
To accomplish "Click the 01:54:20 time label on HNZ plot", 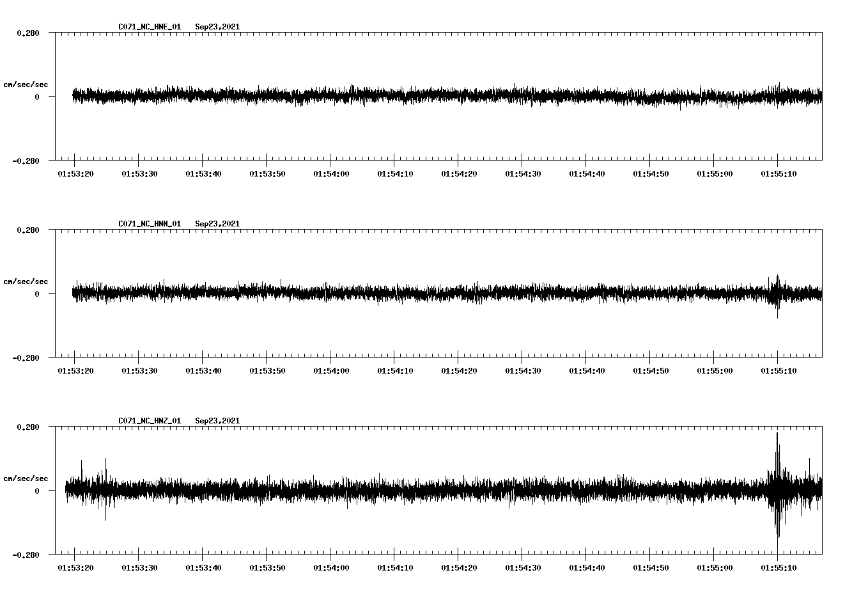I will tap(459, 567).
